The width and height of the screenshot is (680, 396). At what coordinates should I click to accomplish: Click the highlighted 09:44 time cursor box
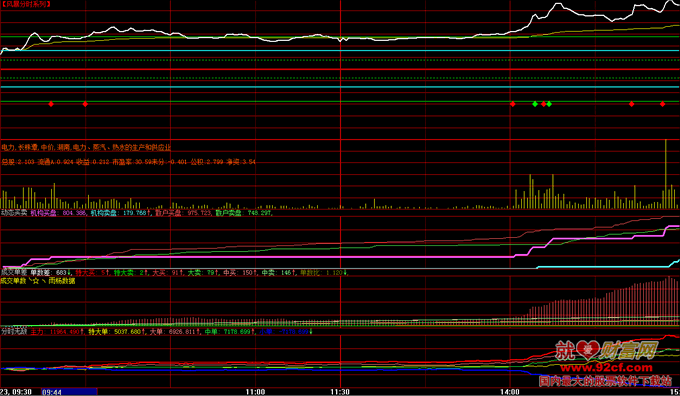point(69,392)
